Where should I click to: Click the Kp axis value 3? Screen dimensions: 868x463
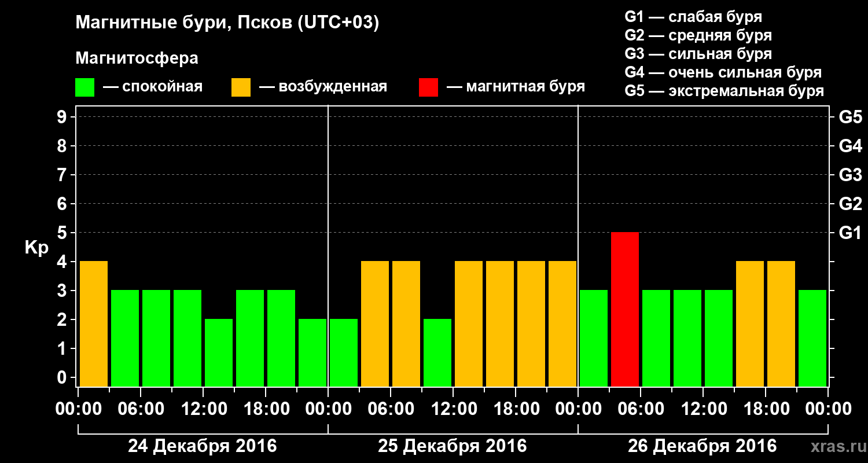pos(63,291)
